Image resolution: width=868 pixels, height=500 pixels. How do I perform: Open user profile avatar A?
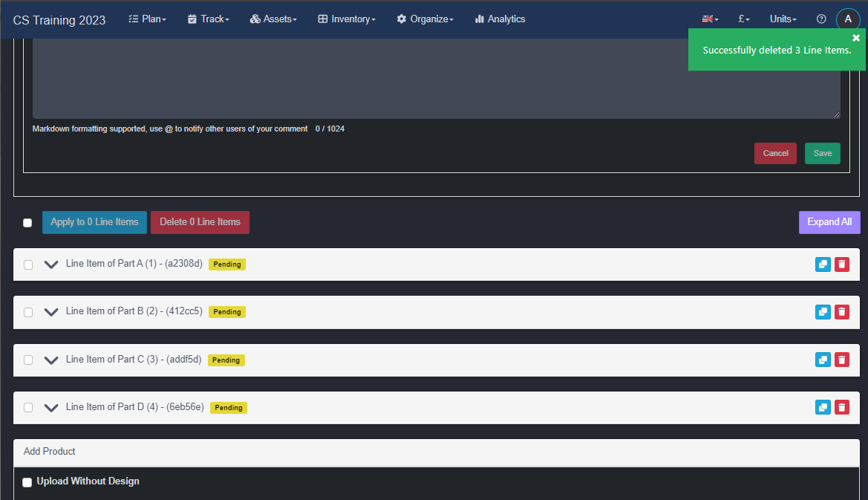tap(848, 19)
